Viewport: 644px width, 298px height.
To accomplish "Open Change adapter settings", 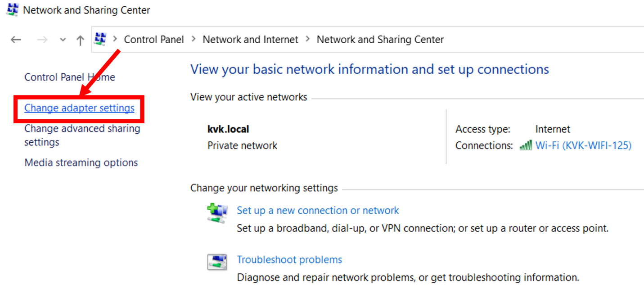I will point(79,108).
